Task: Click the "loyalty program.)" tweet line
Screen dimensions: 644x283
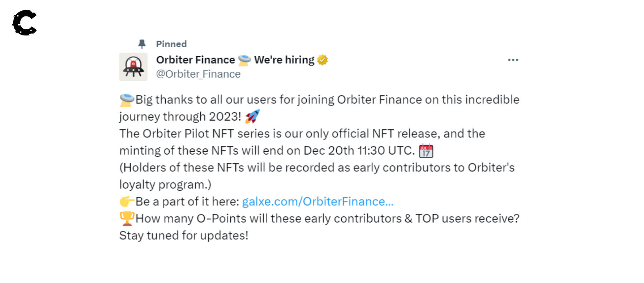Action: pyautogui.click(x=165, y=185)
